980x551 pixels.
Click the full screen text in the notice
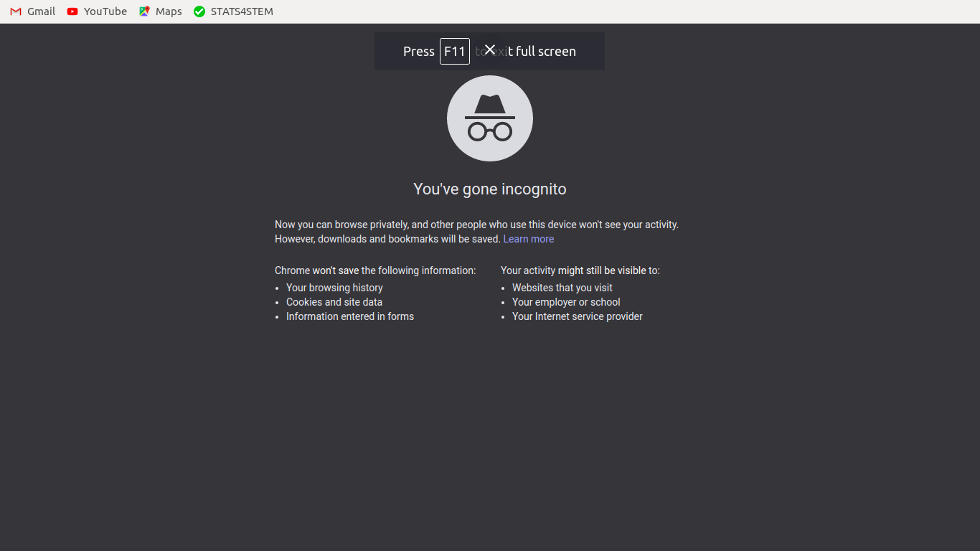546,52
